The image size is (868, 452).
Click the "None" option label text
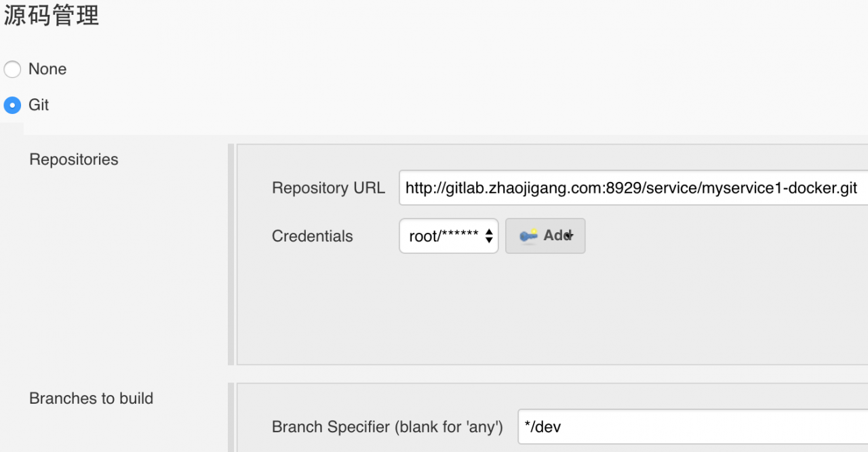click(47, 69)
